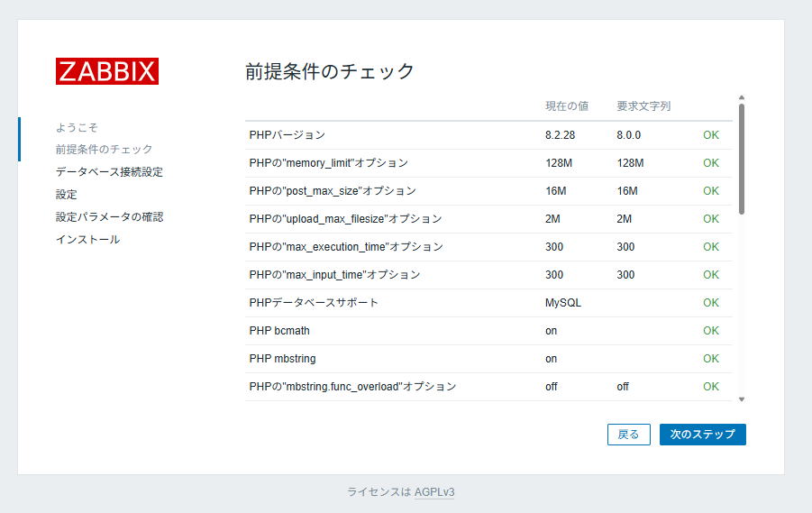This screenshot has height=513, width=812.
Task: Click the ライセンスは footer text
Action: click(379, 491)
